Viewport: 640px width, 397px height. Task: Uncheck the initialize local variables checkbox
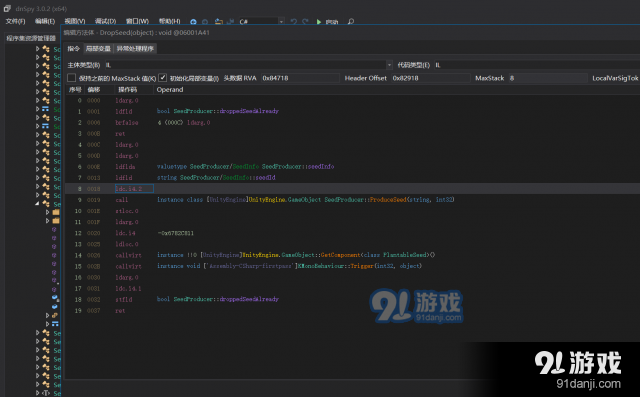162,78
